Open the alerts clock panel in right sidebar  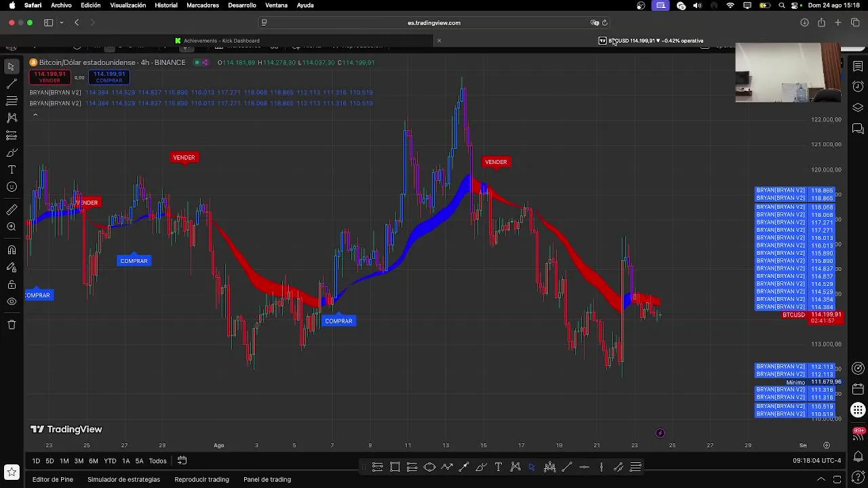point(858,87)
